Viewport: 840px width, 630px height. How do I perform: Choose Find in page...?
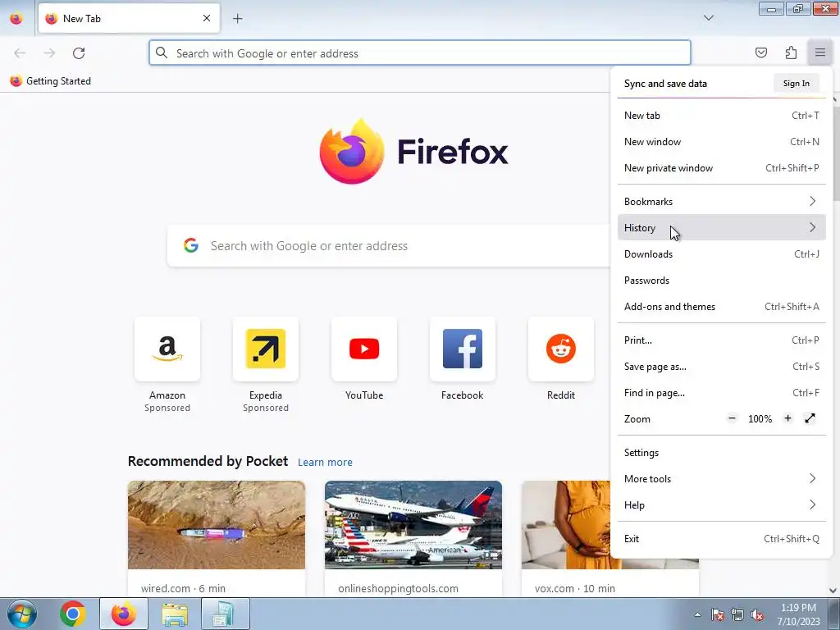[722, 393]
